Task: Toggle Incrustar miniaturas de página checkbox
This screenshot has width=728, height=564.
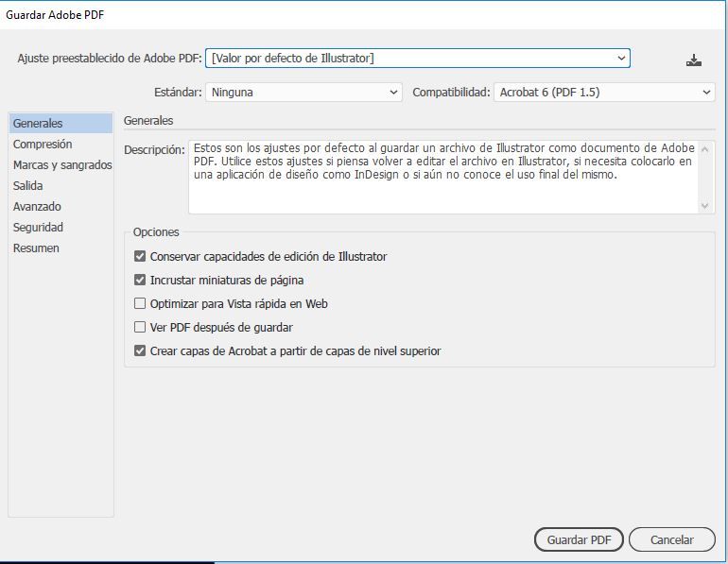Action: click(x=140, y=280)
